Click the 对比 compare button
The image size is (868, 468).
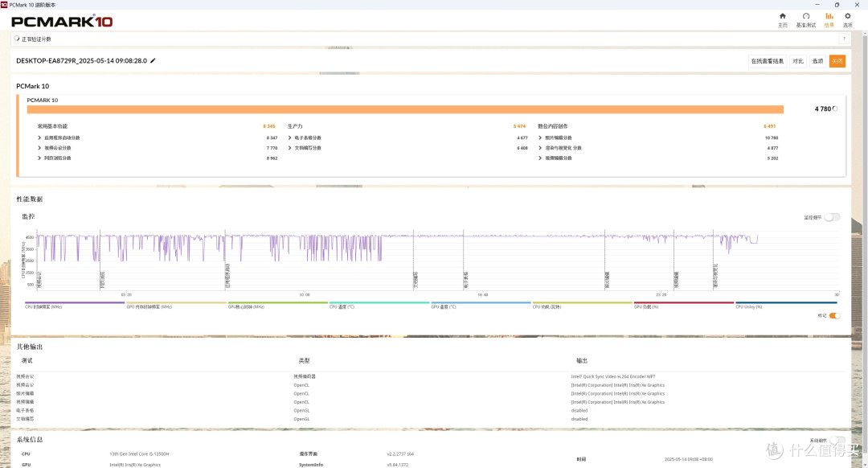click(798, 61)
